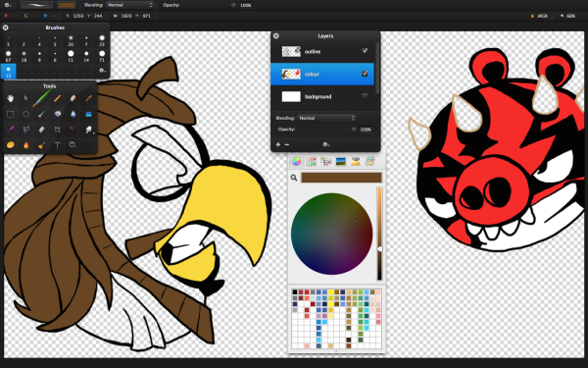
Task: Select the Zoom magnifier tool
Action: coord(73,145)
